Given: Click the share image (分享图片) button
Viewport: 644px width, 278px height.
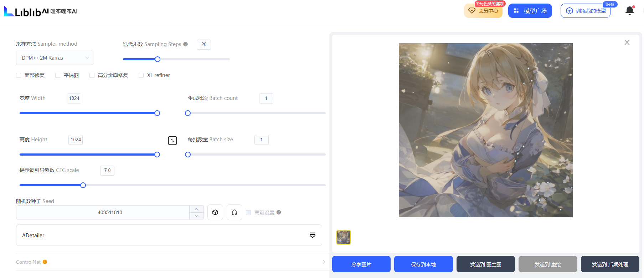Looking at the screenshot, I should coord(361,264).
